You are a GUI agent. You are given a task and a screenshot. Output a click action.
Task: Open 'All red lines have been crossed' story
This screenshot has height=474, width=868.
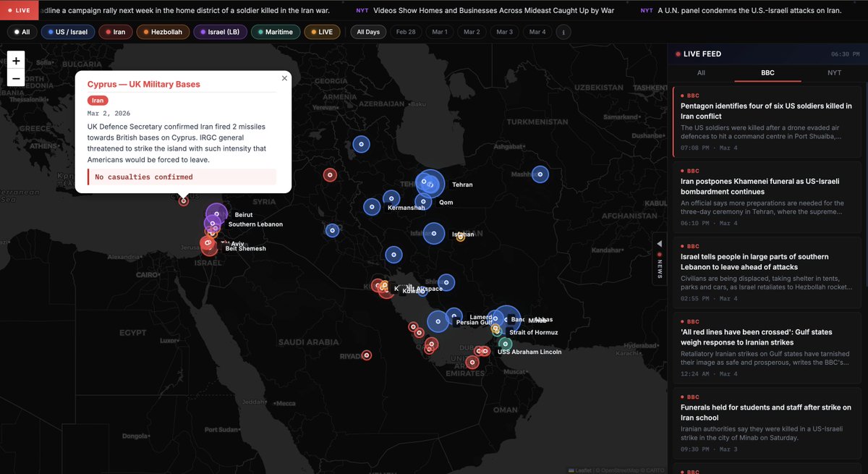click(x=767, y=347)
